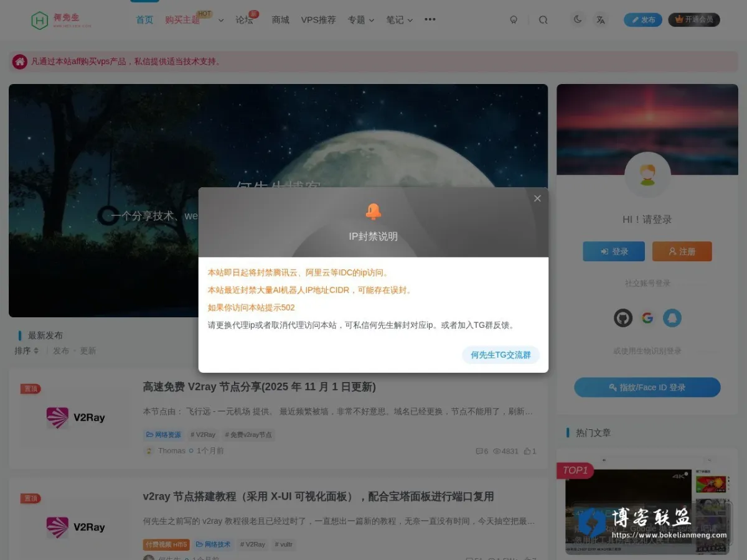
Task: Expand the 笔记 dropdown menu
Action: point(399,20)
